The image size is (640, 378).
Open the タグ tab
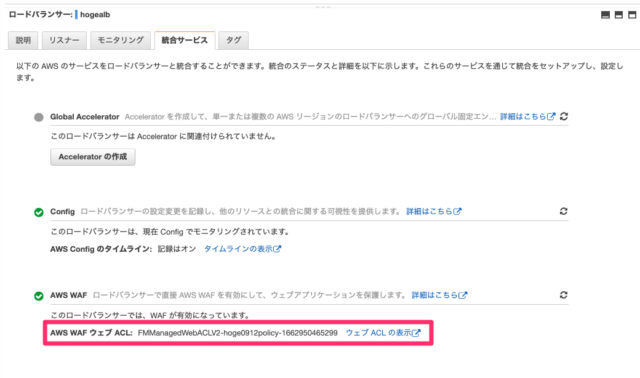click(x=233, y=40)
